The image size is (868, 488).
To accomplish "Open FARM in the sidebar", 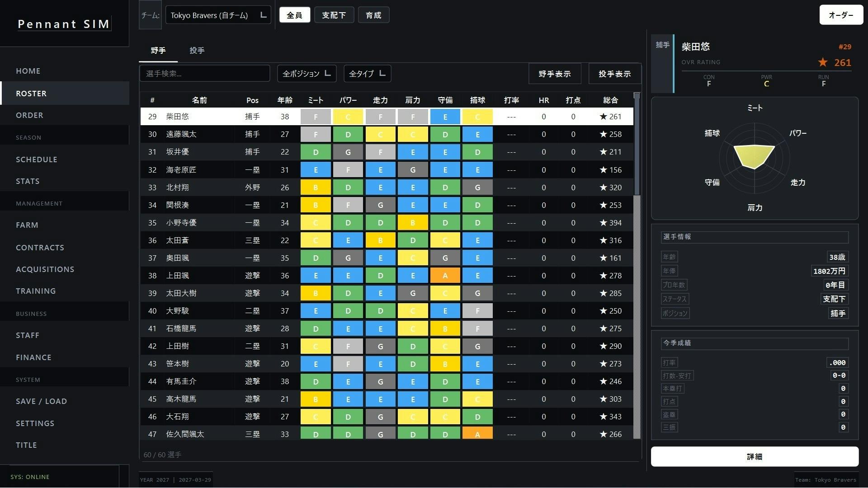I will pyautogui.click(x=27, y=225).
